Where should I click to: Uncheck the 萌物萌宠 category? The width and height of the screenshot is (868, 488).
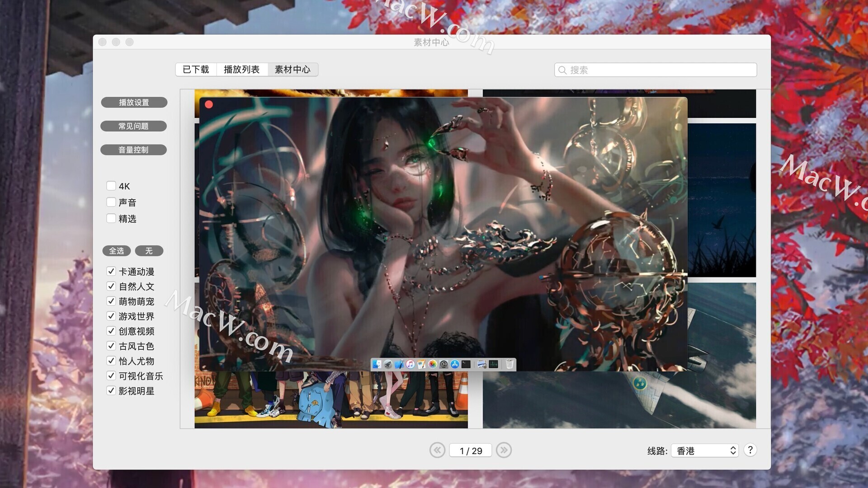pos(111,301)
